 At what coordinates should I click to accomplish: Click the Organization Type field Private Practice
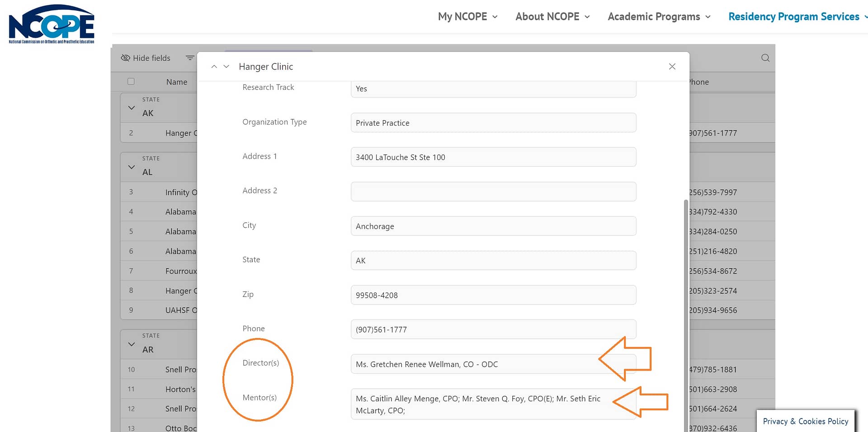tap(493, 123)
